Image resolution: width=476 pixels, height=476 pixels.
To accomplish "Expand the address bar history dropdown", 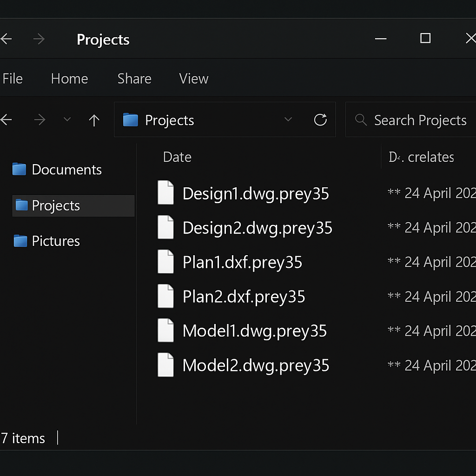I will [288, 120].
